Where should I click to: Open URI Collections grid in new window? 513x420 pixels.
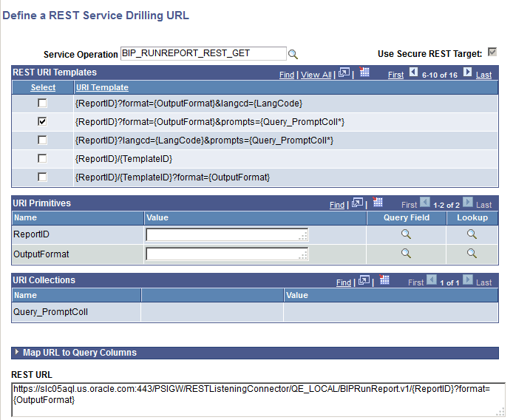[x=364, y=280]
